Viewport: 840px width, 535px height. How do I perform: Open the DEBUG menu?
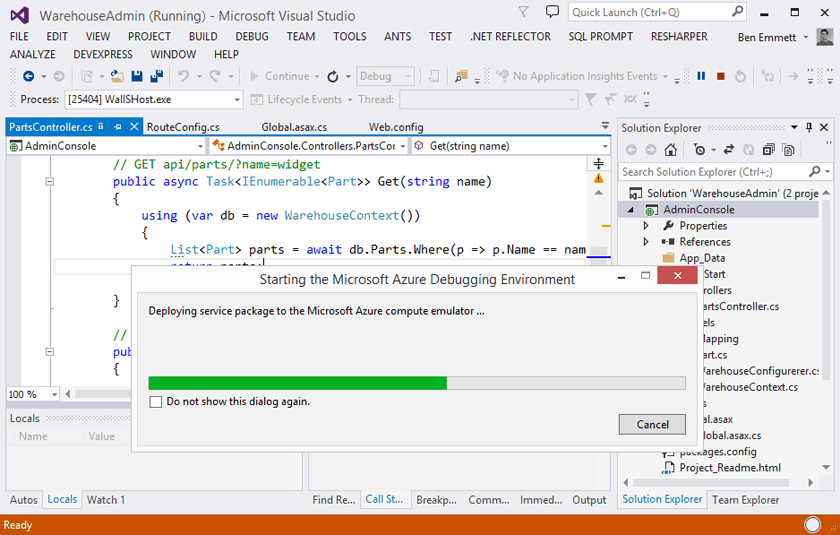252,36
